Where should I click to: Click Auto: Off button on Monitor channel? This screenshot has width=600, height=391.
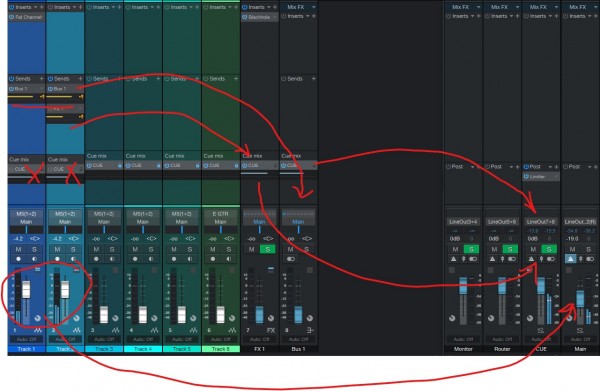pyautogui.click(x=463, y=339)
